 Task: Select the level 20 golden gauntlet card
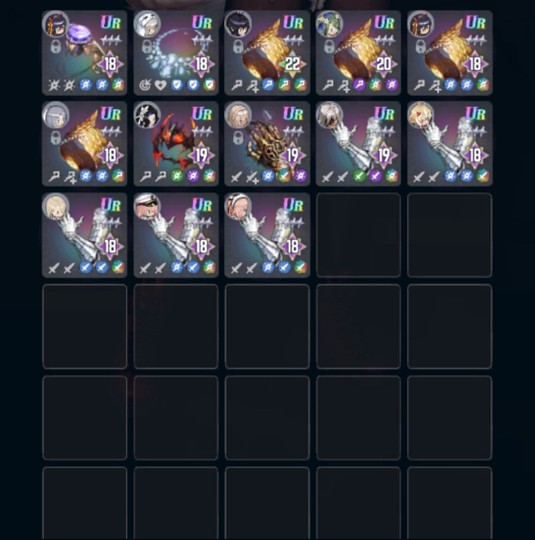(358, 53)
